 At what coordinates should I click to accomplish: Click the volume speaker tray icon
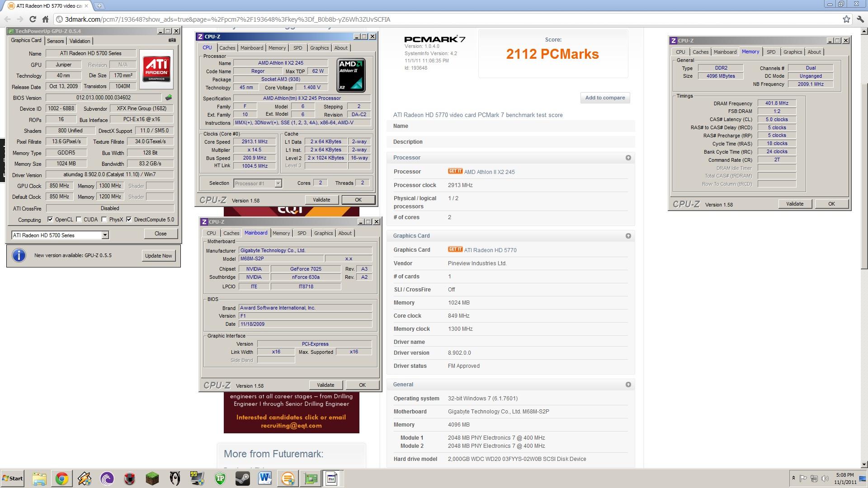coord(825,479)
